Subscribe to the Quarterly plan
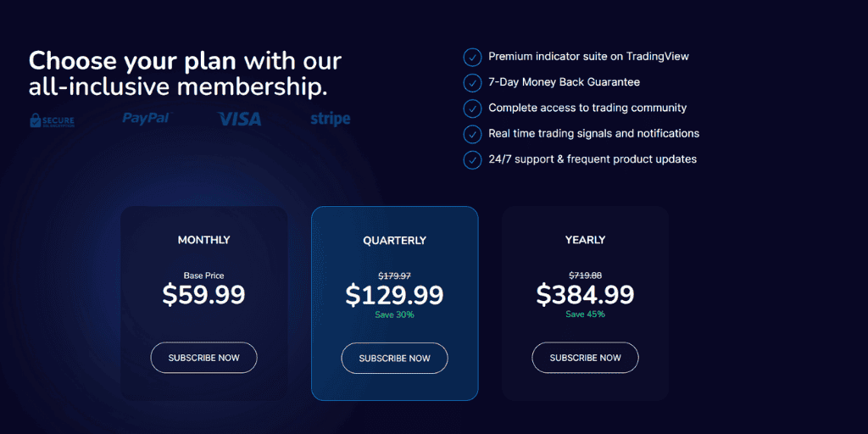 [x=395, y=359]
